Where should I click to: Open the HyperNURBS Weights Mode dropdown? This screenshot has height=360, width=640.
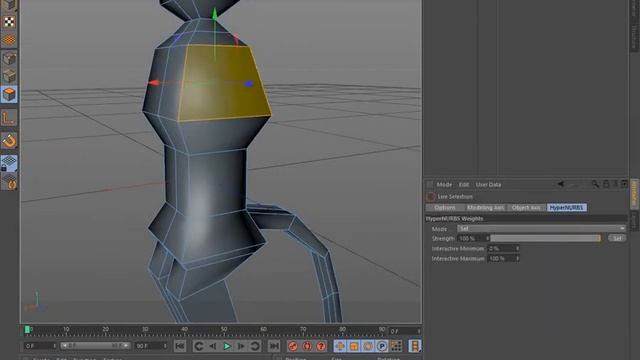pos(541,229)
